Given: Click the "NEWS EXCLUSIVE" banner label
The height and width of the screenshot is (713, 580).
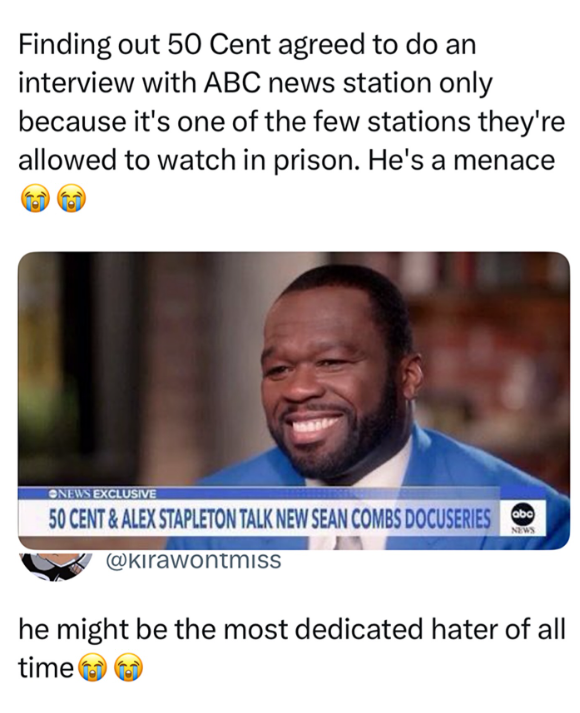Looking at the screenshot, I should click(102, 493).
